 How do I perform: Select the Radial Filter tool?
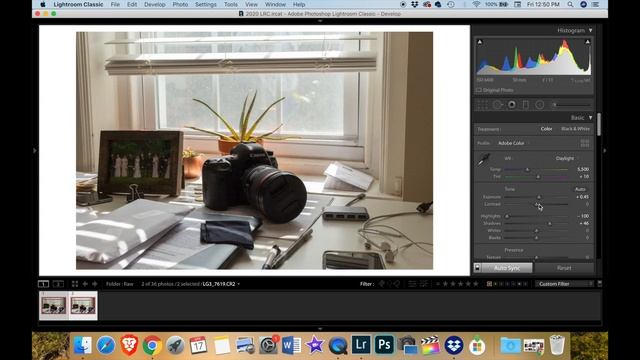pyautogui.click(x=540, y=105)
